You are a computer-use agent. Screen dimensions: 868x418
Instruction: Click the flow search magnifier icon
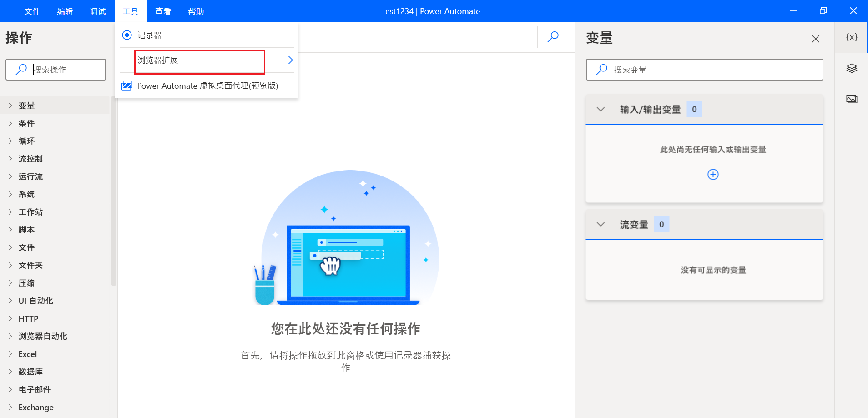[553, 36]
